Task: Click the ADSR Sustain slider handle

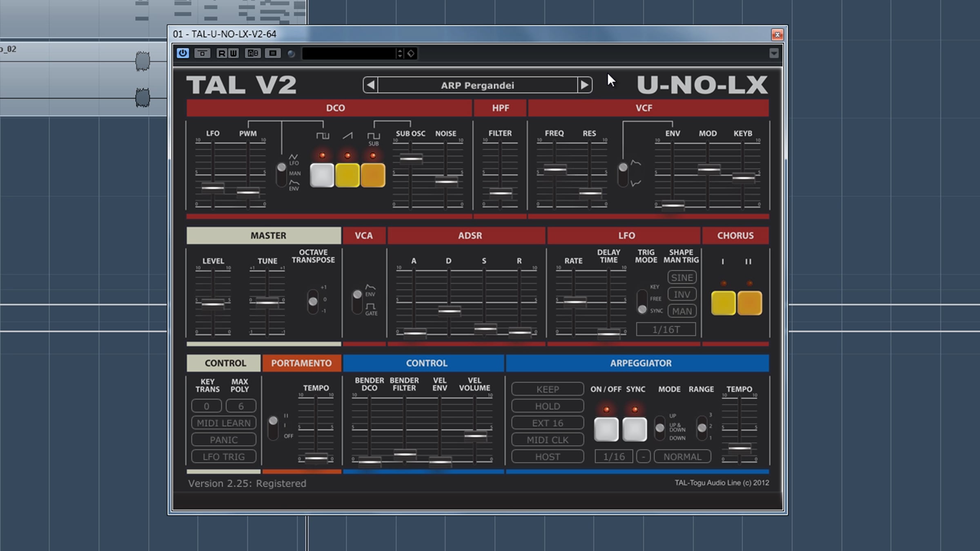Action: (x=485, y=328)
